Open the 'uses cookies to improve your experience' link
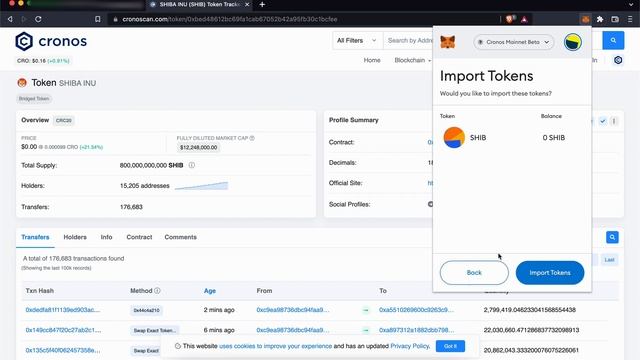Screen dimensions: 640x360 pos(276,346)
